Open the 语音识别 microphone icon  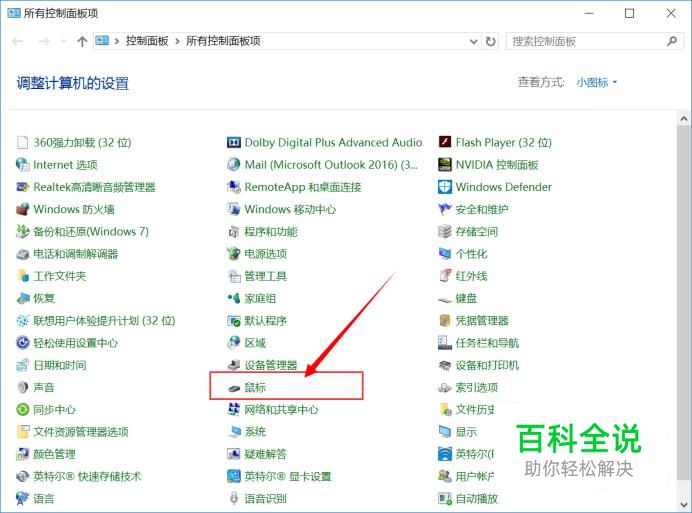(234, 498)
